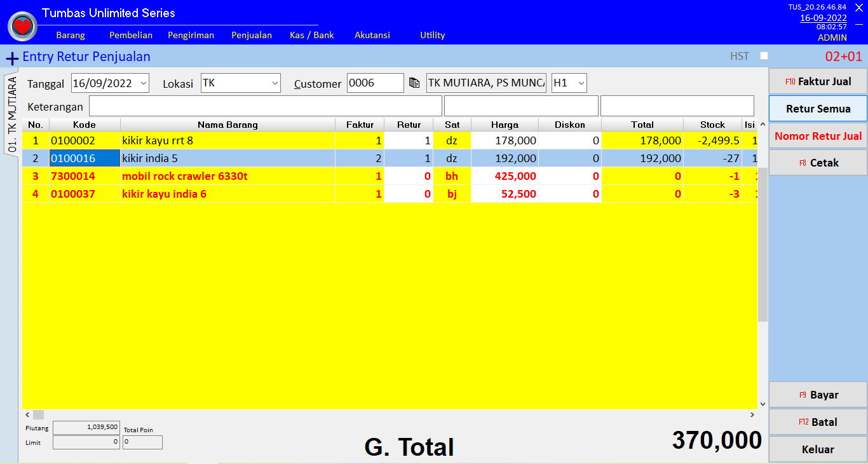This screenshot has height=464, width=868.
Task: Click the Retur column header
Action: [409, 125]
